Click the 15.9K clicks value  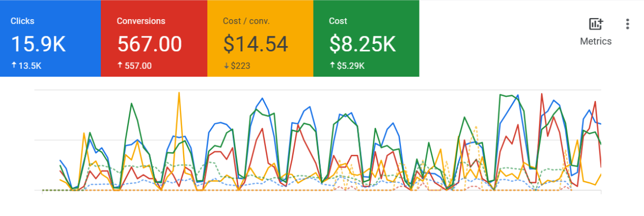point(38,45)
